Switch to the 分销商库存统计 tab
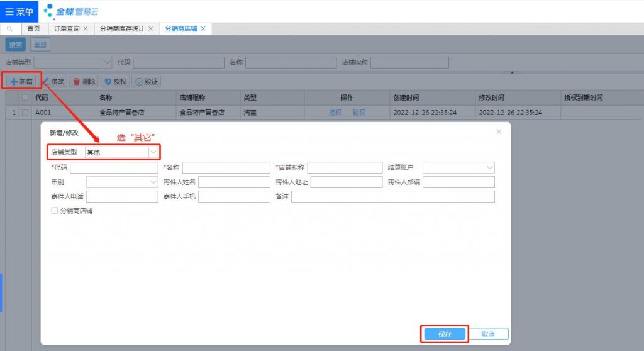This screenshot has width=644, height=351. (122, 29)
